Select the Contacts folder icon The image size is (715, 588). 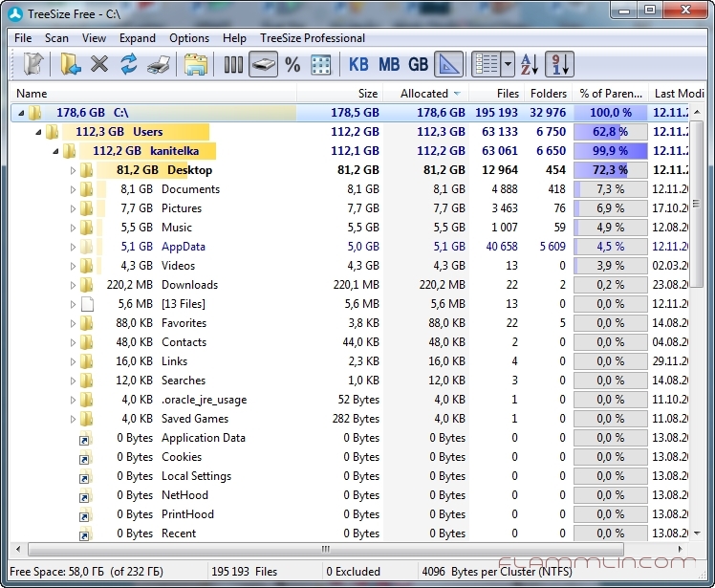[x=87, y=342]
